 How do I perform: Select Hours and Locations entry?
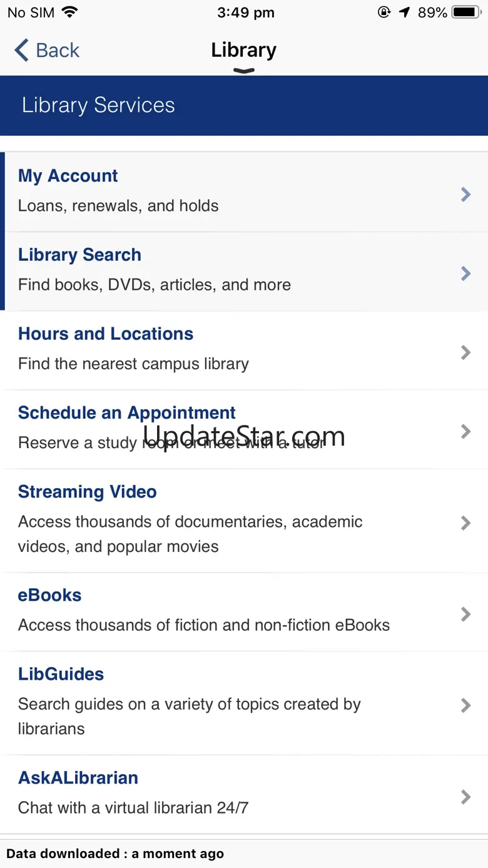[244, 350]
